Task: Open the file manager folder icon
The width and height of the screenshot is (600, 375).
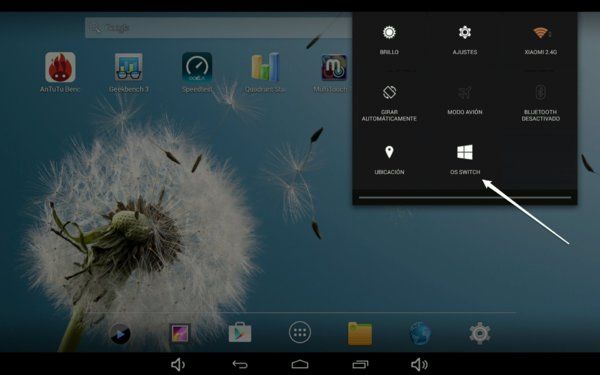Action: 360,334
